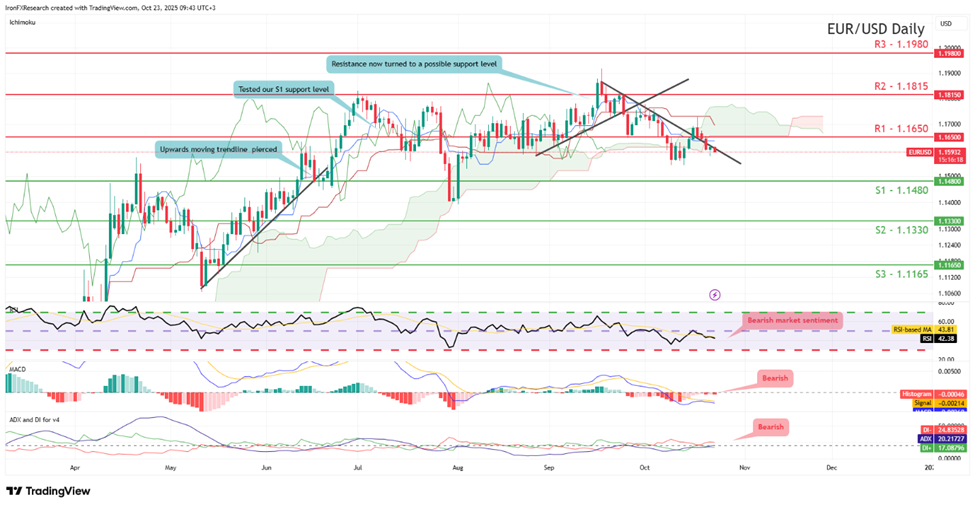The height and width of the screenshot is (507, 975).
Task: Select the RSI indicator pane label
Action: pyautogui.click(x=12, y=309)
